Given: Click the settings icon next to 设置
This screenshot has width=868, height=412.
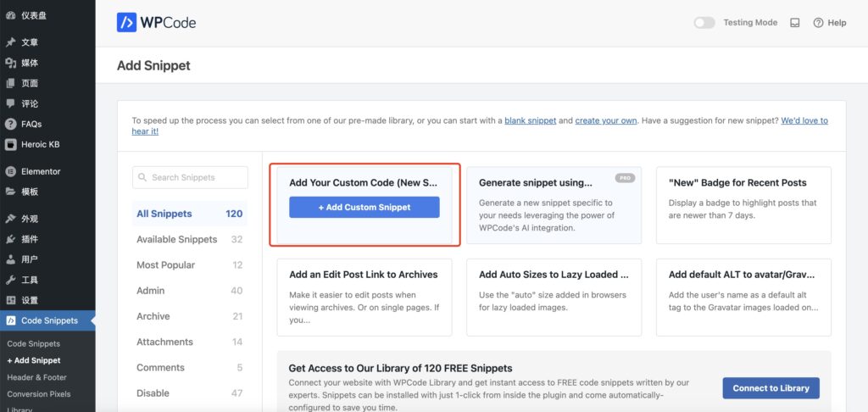Looking at the screenshot, I should (x=10, y=300).
